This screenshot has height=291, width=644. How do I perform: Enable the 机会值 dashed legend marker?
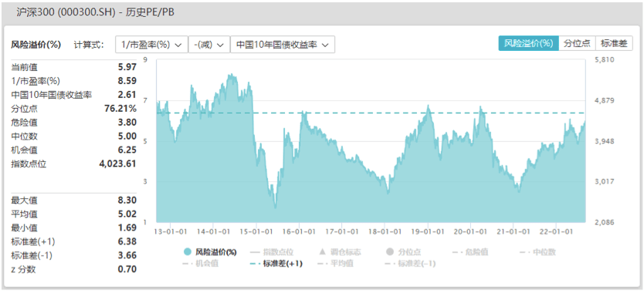pyautogui.click(x=188, y=263)
